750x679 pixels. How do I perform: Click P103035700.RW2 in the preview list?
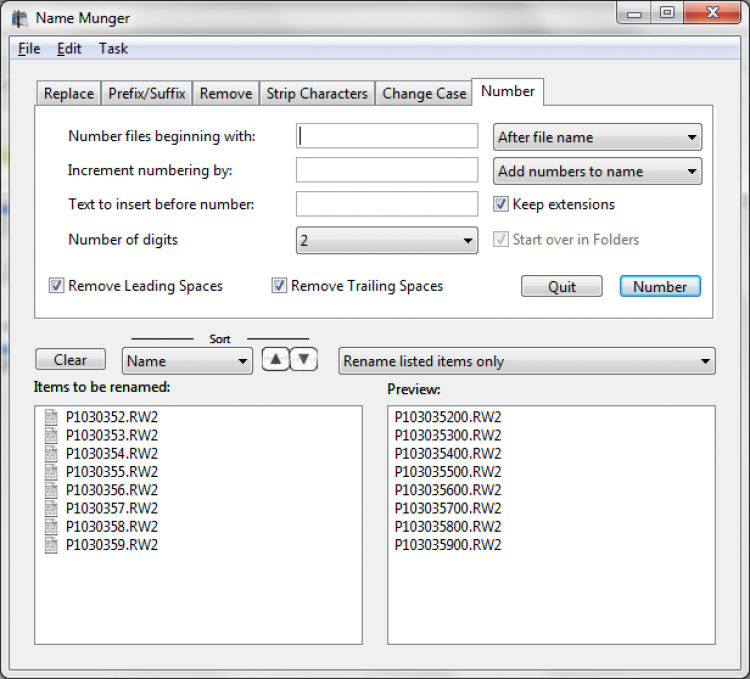[448, 508]
